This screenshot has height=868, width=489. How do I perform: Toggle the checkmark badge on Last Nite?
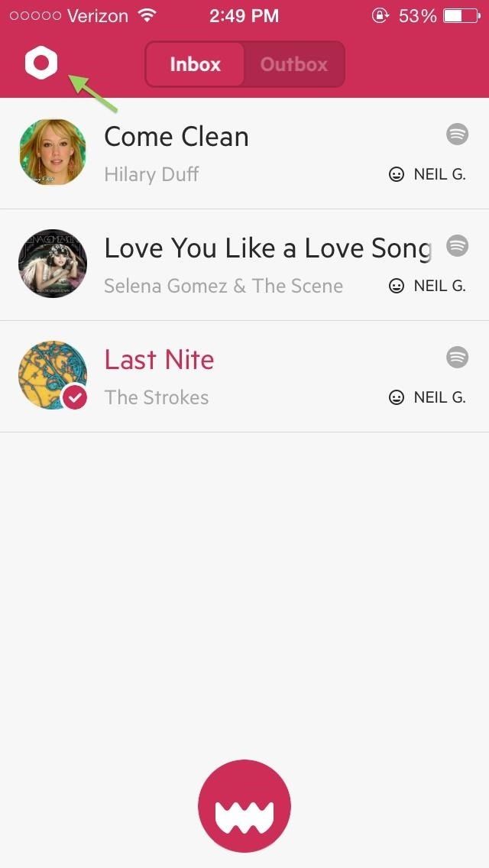pyautogui.click(x=74, y=397)
